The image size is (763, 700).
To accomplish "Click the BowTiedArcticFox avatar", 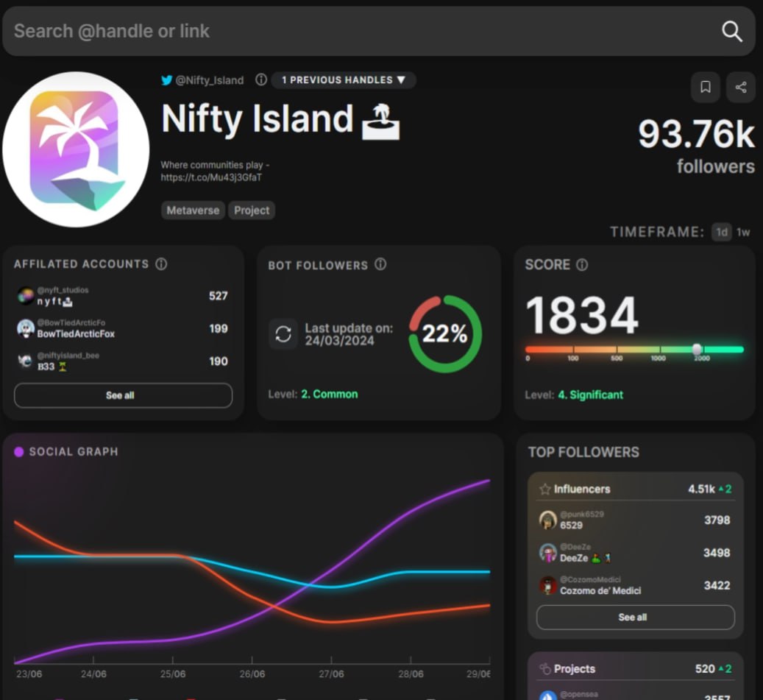I will click(x=25, y=328).
